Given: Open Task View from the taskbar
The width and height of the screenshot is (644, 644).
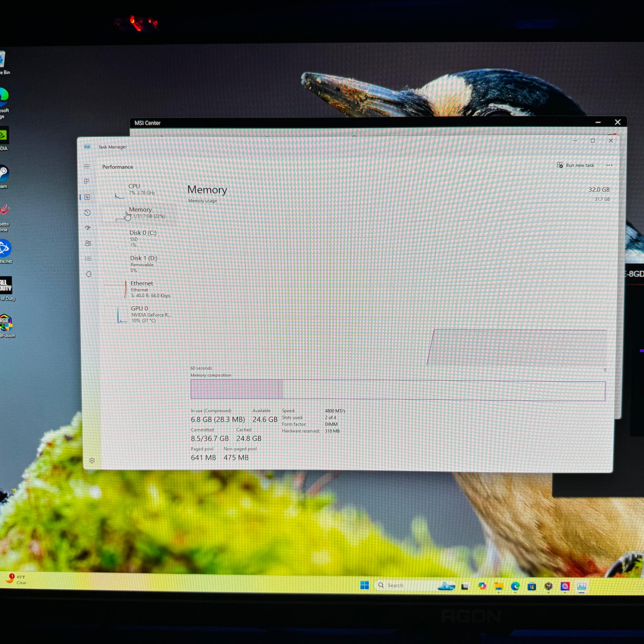Looking at the screenshot, I should pos(465,586).
